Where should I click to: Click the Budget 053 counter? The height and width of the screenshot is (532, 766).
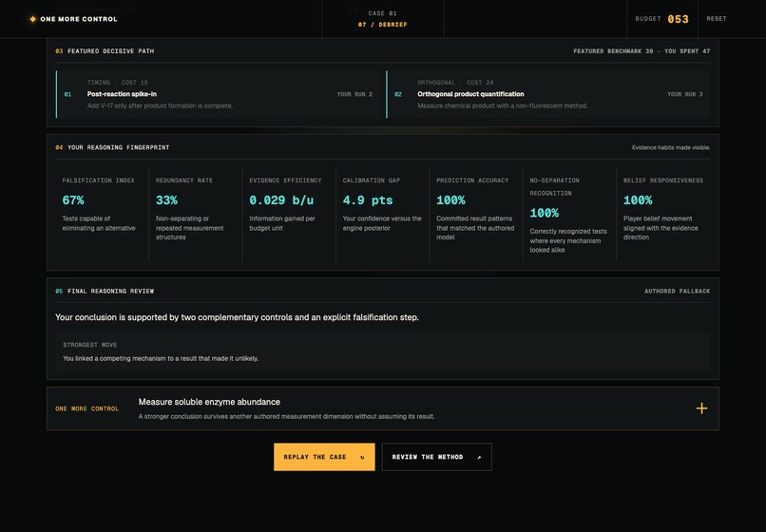point(662,19)
